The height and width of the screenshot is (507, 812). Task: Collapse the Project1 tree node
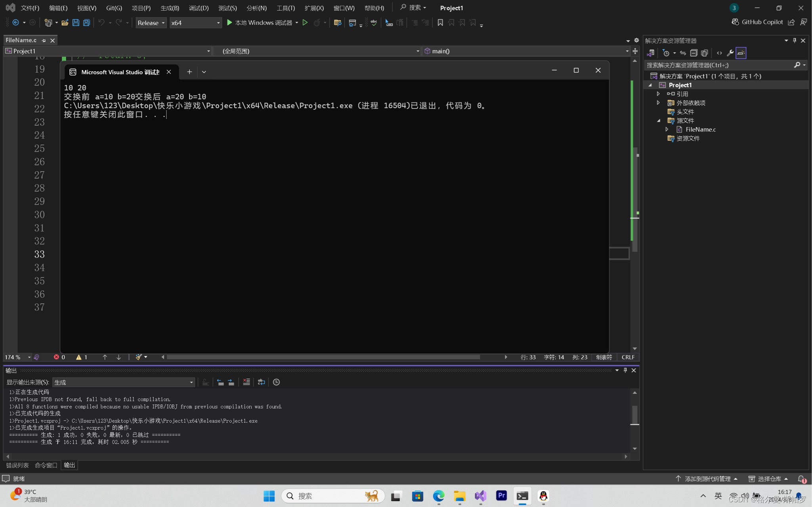coord(650,85)
